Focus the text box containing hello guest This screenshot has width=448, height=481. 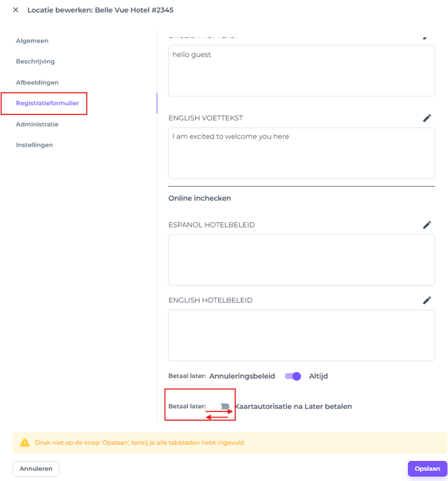click(x=301, y=71)
